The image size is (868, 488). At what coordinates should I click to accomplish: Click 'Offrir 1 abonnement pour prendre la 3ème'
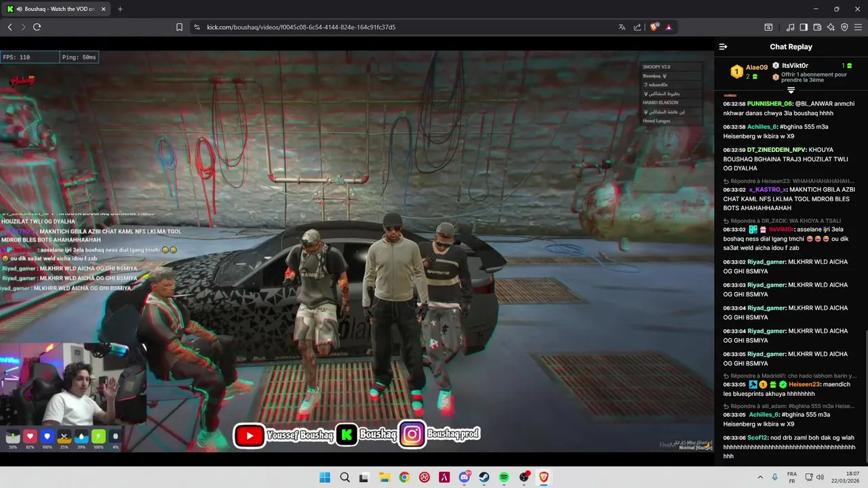pyautogui.click(x=814, y=77)
